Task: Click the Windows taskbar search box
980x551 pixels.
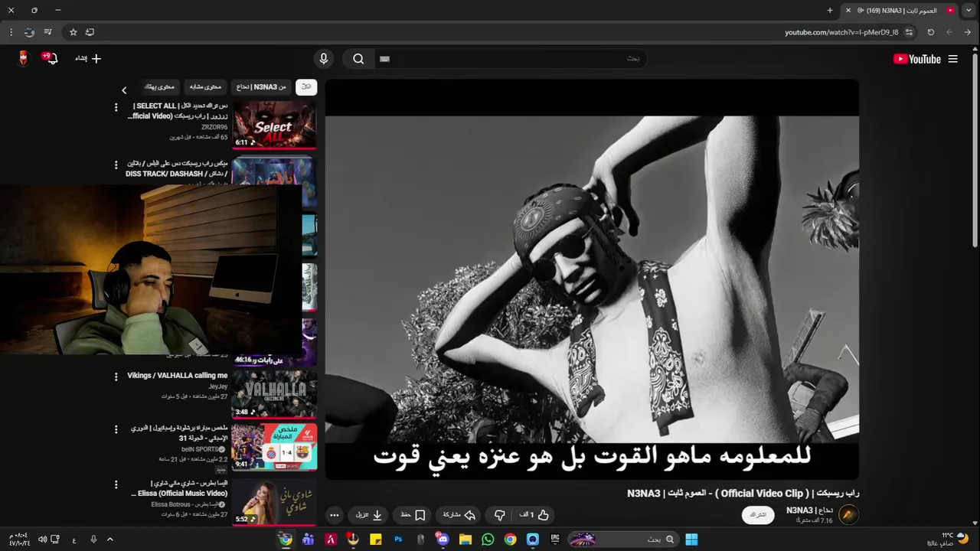Action: pyautogui.click(x=623, y=540)
